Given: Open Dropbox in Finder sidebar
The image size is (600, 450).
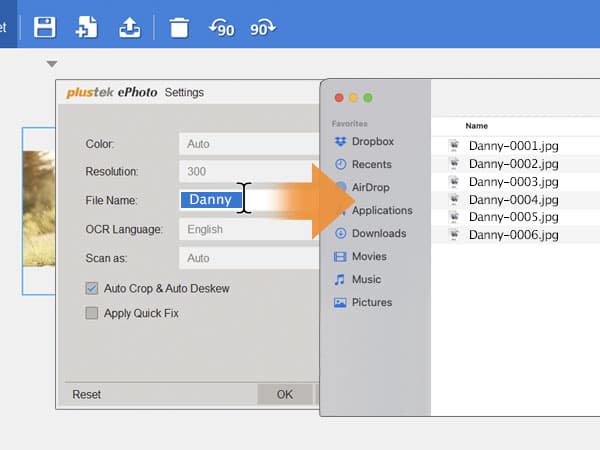Looking at the screenshot, I should [x=372, y=142].
